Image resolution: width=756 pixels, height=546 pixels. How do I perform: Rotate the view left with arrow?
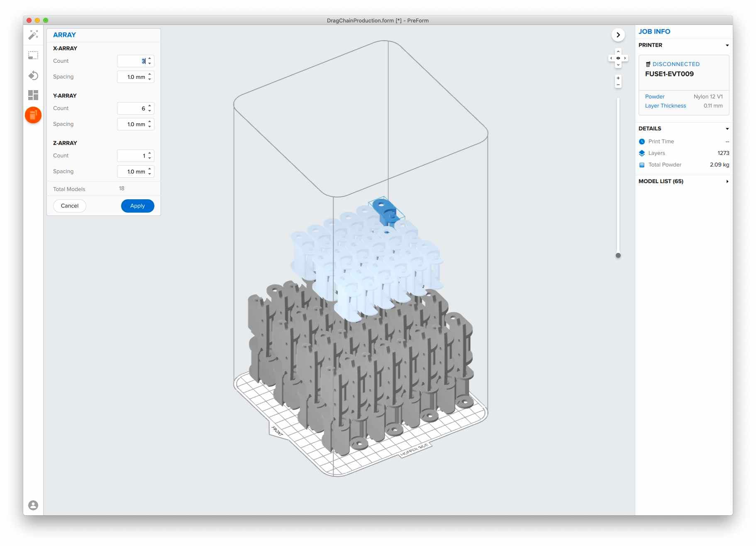[611, 58]
